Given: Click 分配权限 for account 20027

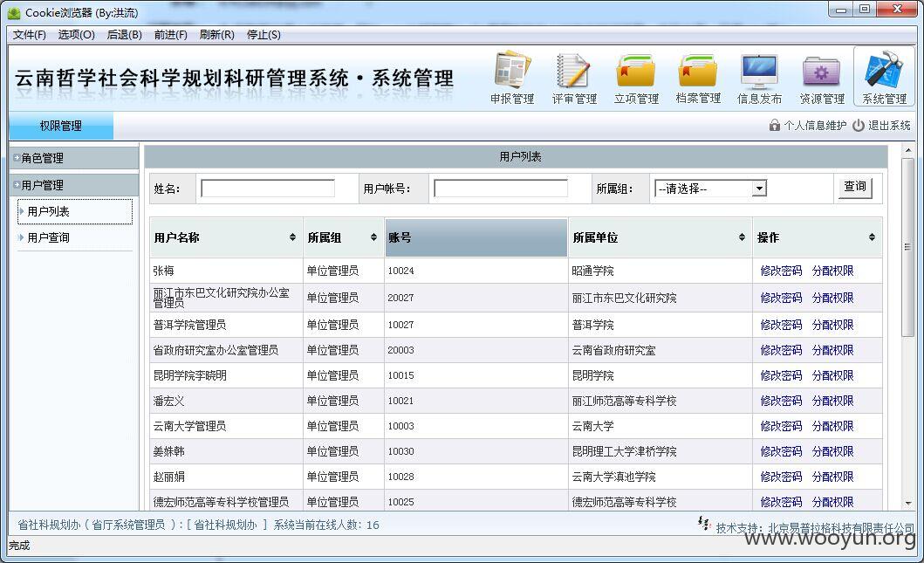Looking at the screenshot, I should (832, 298).
